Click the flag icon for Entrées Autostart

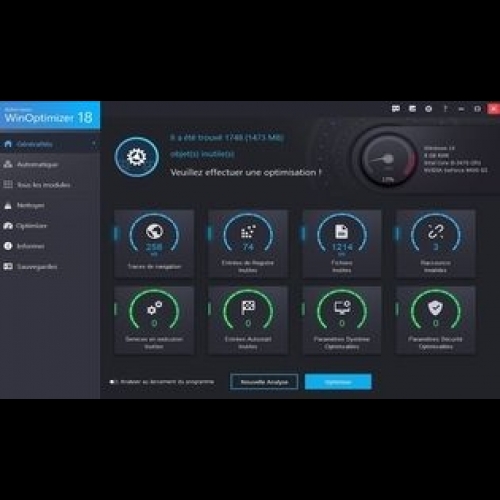(248, 307)
